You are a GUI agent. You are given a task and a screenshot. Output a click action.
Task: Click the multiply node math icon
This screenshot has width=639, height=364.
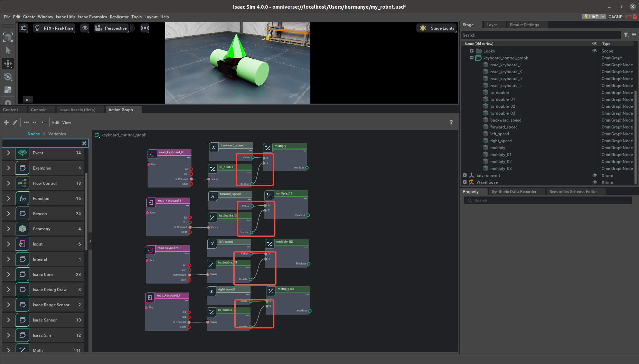(x=267, y=148)
